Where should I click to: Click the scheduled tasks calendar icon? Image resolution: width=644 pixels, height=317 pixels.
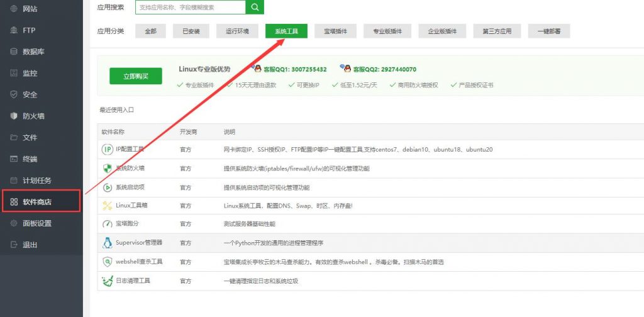[x=14, y=181]
